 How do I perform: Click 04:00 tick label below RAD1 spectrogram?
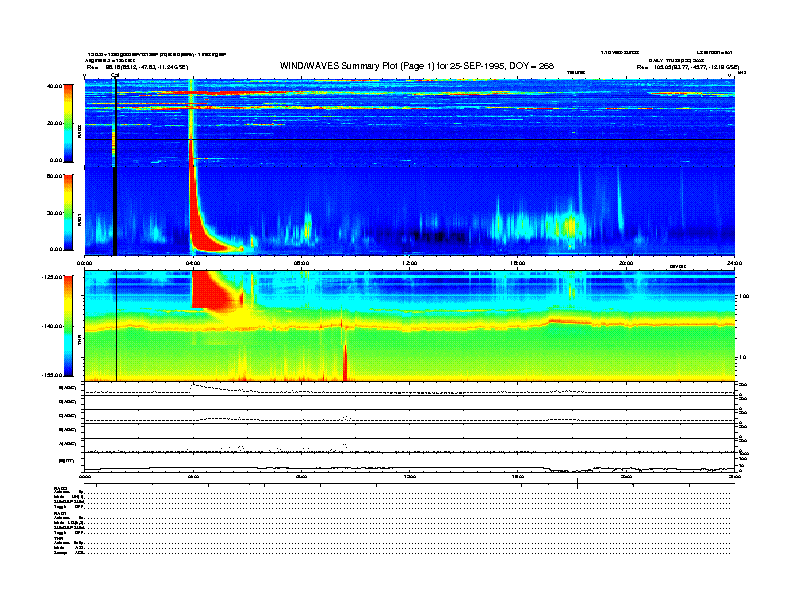pos(193,263)
